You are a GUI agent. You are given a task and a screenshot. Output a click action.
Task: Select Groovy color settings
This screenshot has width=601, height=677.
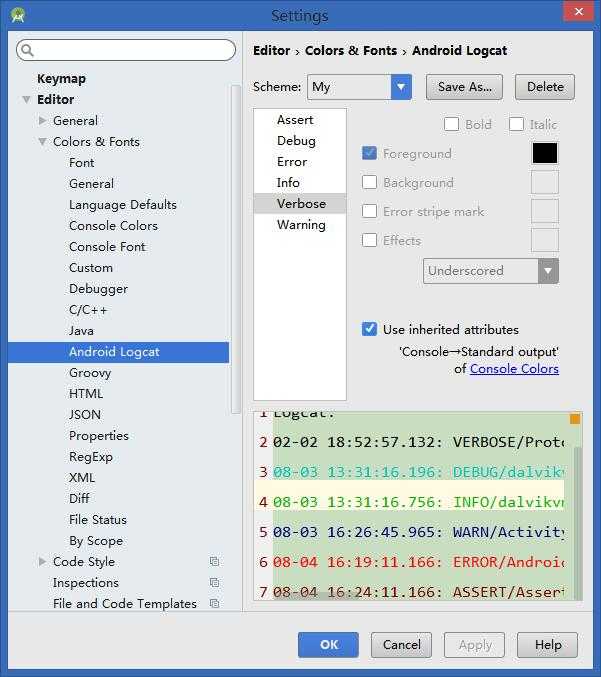(x=90, y=373)
